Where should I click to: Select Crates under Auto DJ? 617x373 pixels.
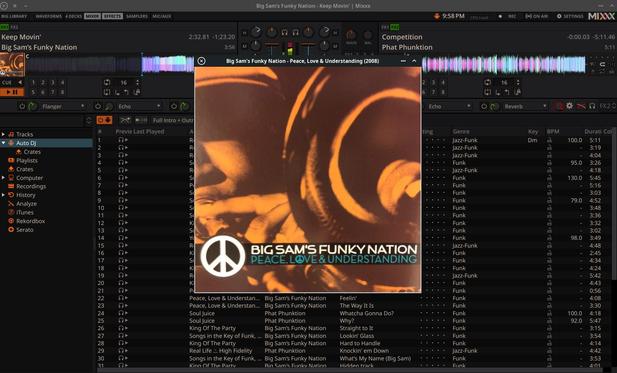32,151
